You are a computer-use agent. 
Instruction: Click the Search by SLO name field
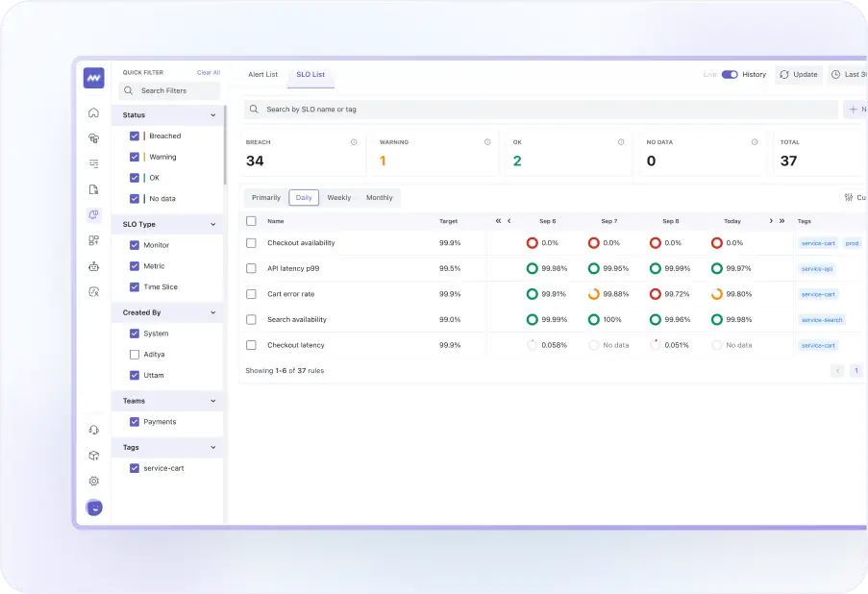click(x=541, y=109)
